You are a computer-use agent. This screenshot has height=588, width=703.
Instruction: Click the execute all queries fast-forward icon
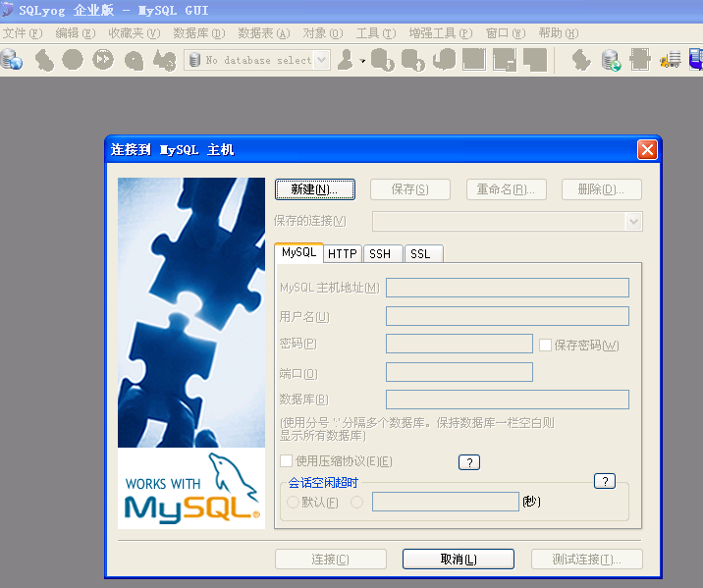[103, 60]
